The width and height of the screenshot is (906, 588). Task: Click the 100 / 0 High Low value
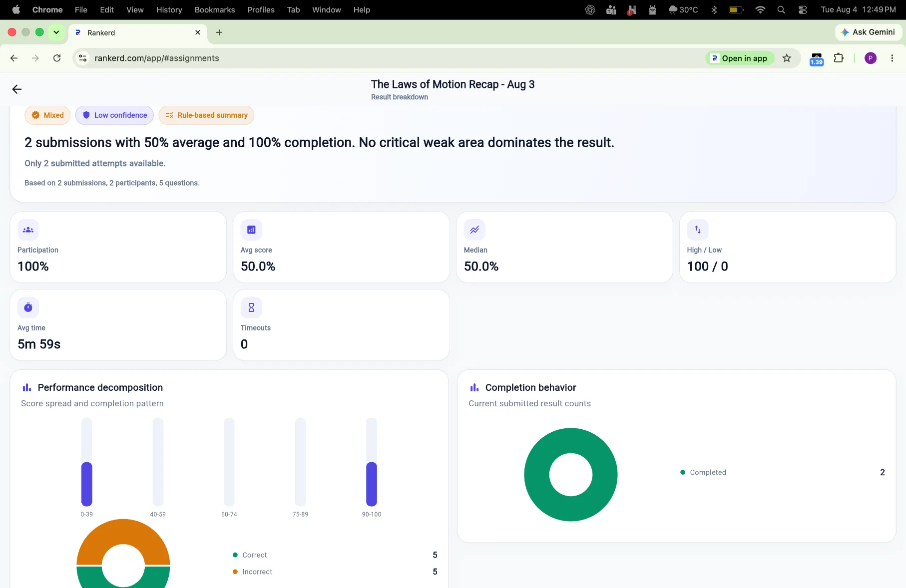coord(707,267)
